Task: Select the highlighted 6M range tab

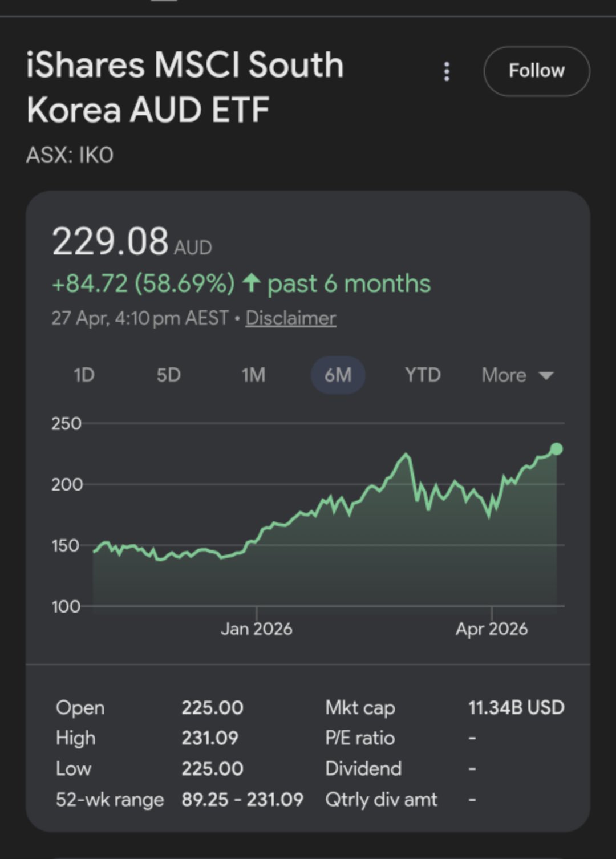Action: (x=338, y=375)
